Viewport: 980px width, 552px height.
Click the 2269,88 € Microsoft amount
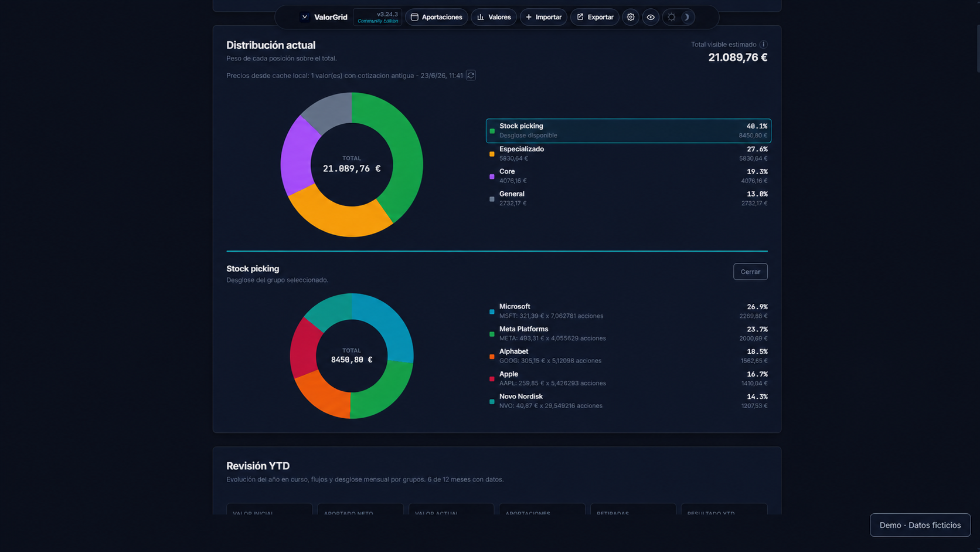tap(753, 316)
